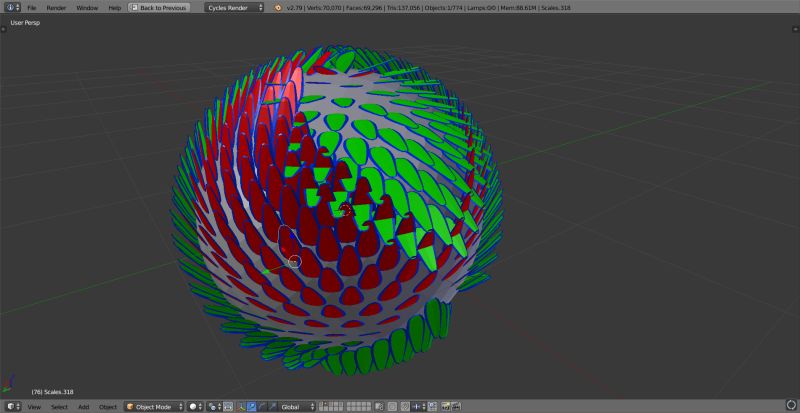Open the Help menu
The height and width of the screenshot is (413, 800).
(115, 8)
